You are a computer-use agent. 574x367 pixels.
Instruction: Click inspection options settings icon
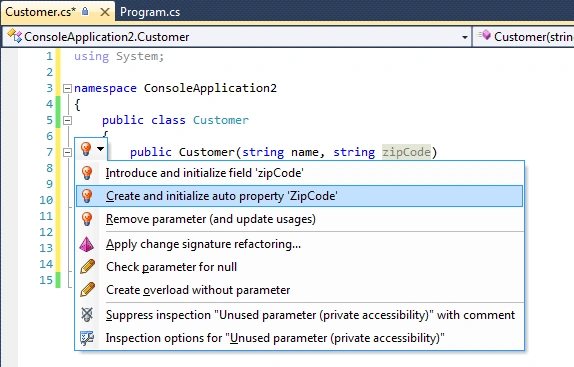(x=87, y=338)
